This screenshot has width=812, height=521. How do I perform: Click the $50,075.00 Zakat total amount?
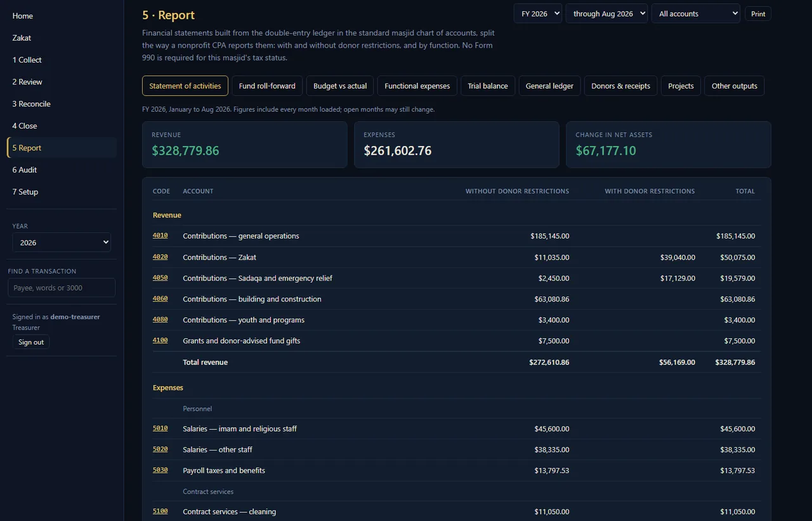tap(738, 258)
